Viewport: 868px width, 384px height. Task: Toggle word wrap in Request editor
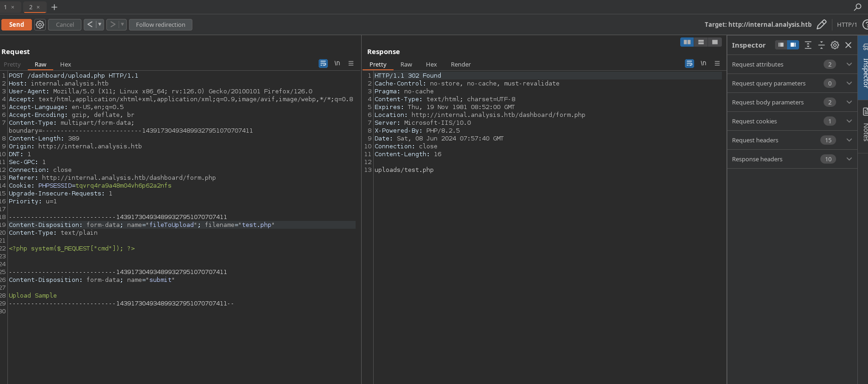click(x=323, y=63)
